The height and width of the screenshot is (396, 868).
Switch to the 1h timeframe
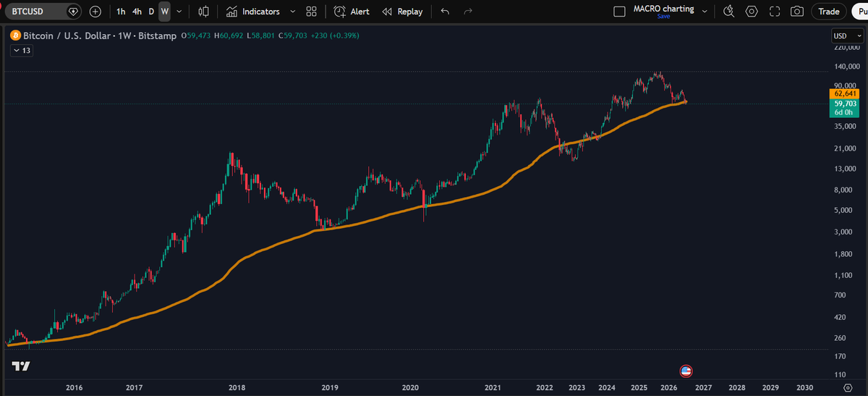tap(121, 12)
